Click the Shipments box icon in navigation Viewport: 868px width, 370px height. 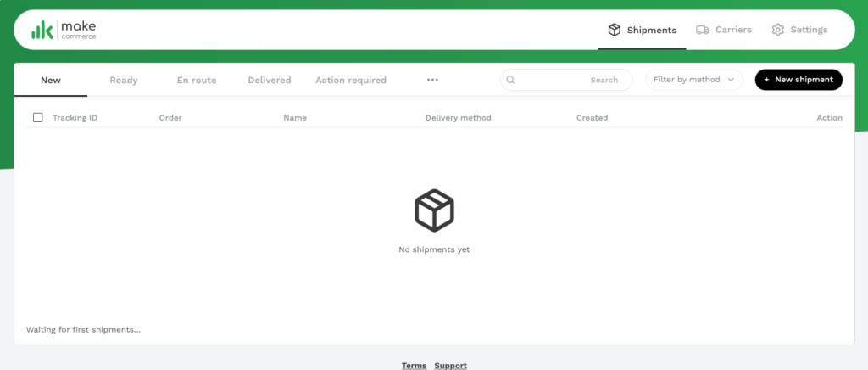[615, 30]
